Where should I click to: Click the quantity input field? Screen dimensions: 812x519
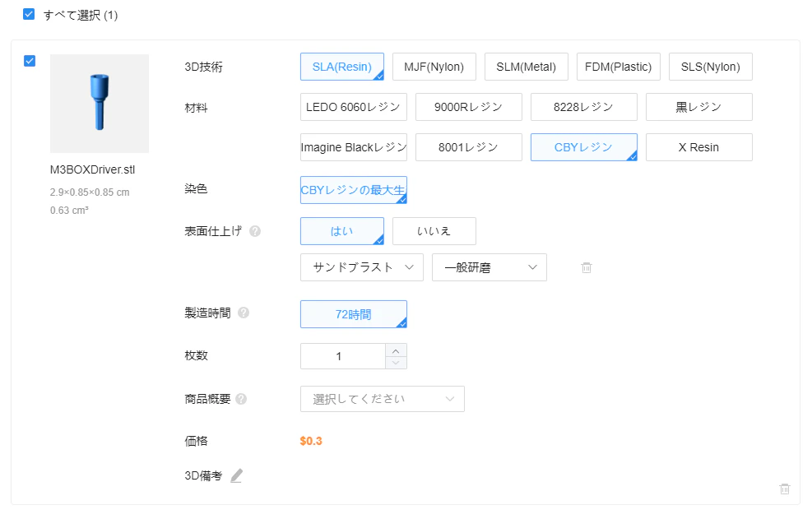tap(343, 356)
